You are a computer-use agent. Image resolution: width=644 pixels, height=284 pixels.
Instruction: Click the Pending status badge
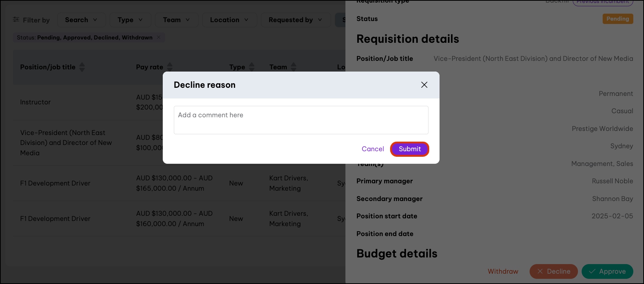point(617,19)
